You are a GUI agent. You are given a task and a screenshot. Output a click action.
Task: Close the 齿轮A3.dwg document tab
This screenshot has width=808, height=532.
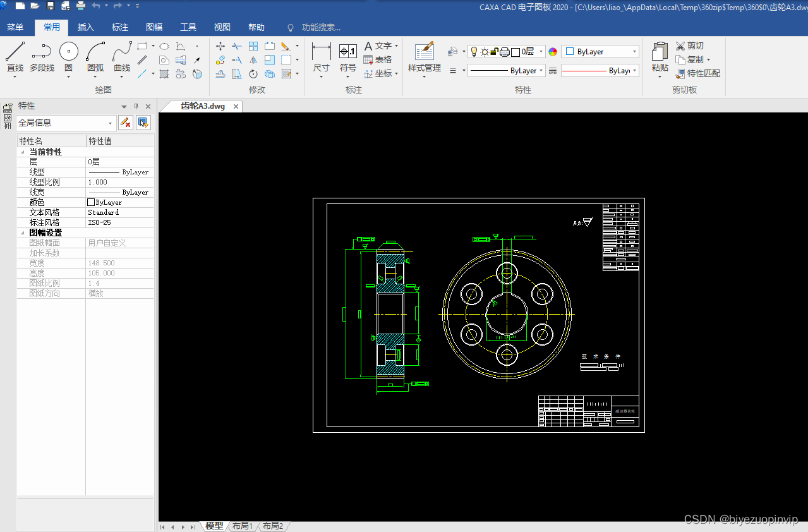click(x=236, y=106)
